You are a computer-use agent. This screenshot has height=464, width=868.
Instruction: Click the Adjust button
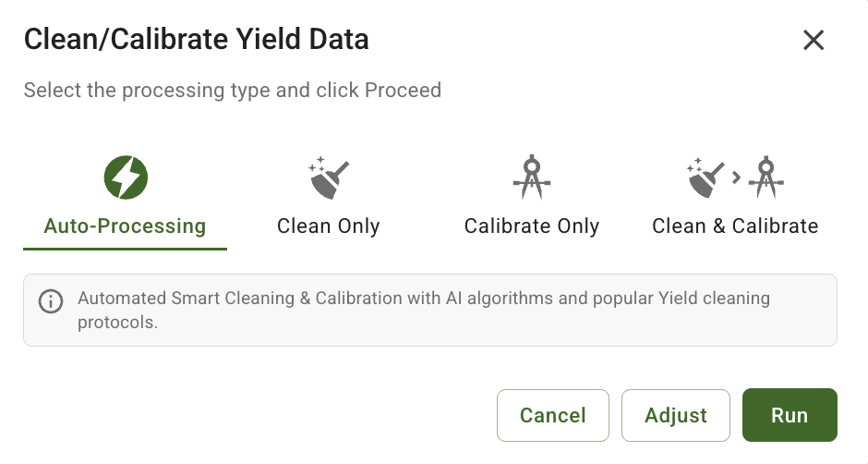(676, 416)
